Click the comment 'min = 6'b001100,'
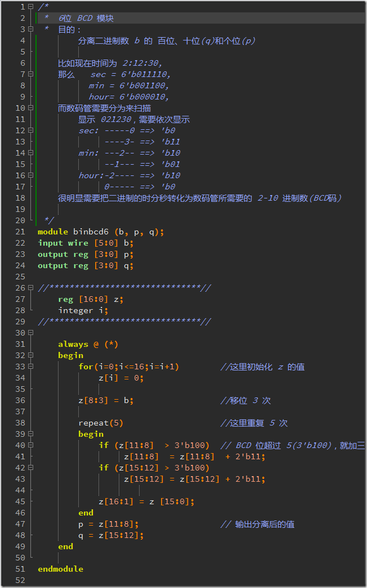 point(128,85)
